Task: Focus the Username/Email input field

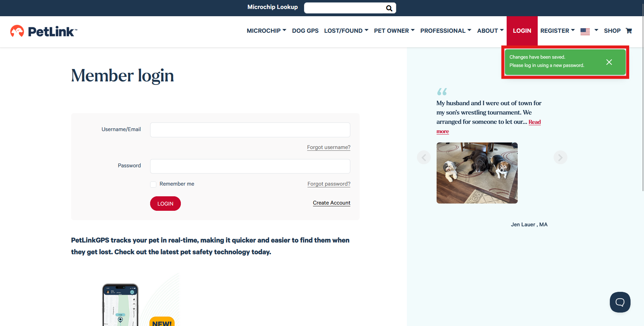Action: click(250, 130)
